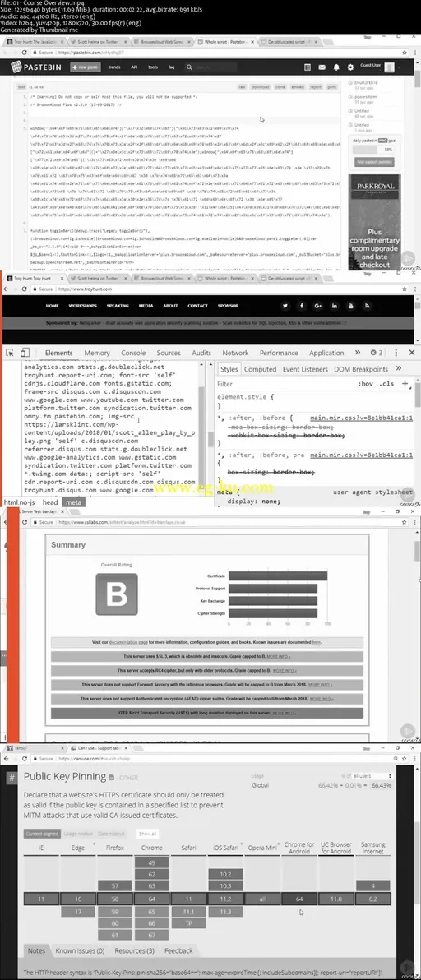The height and width of the screenshot is (980, 421).
Task: Switch to the DevTools Console tab
Action: 133,353
